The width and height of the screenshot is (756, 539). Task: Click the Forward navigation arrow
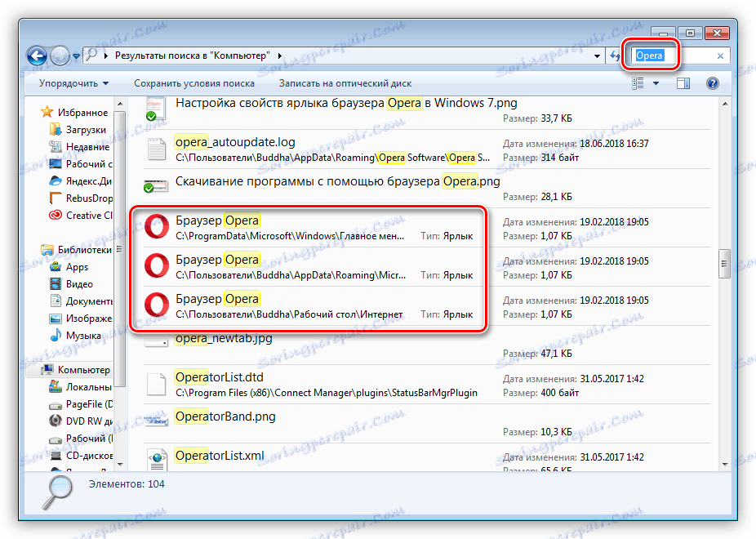[60, 56]
